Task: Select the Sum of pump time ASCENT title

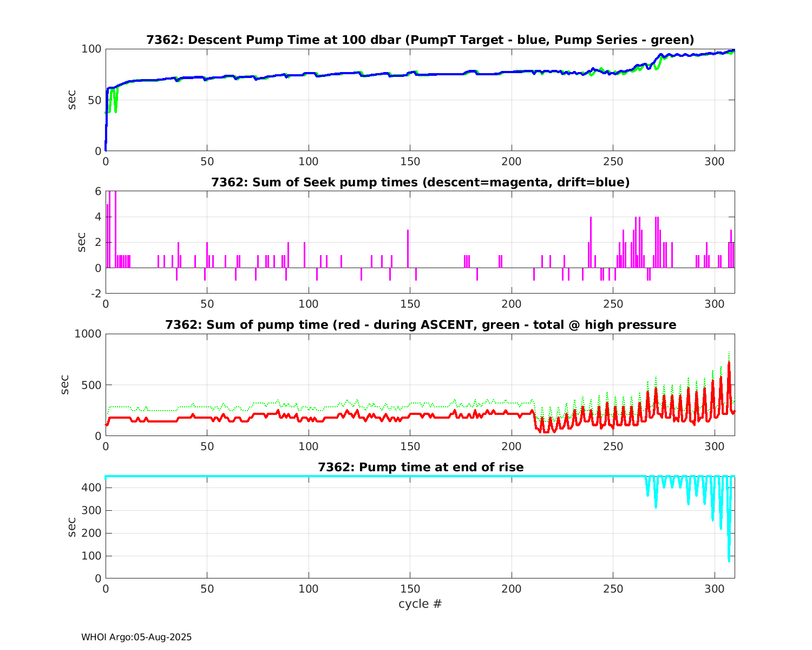Action: coord(420,325)
